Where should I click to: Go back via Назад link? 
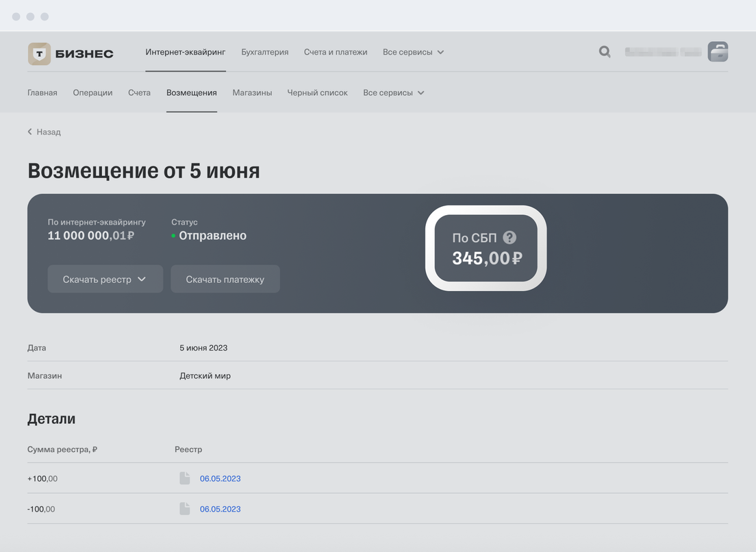(x=49, y=131)
